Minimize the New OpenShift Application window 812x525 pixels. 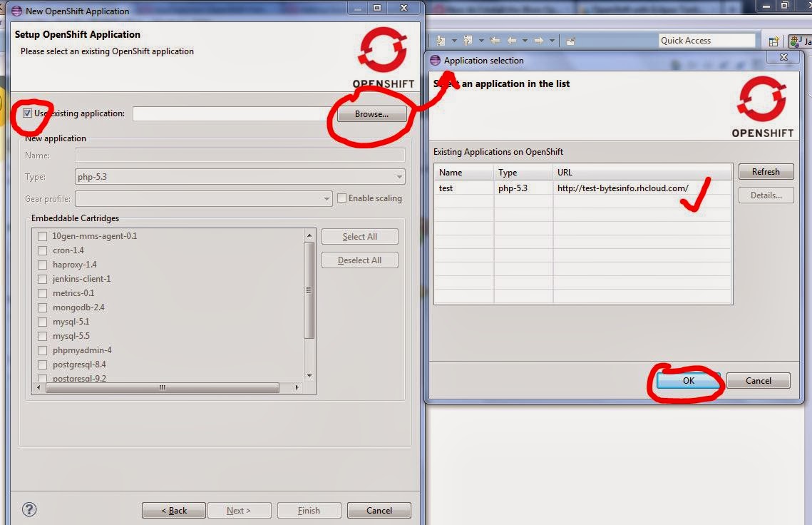(357, 9)
